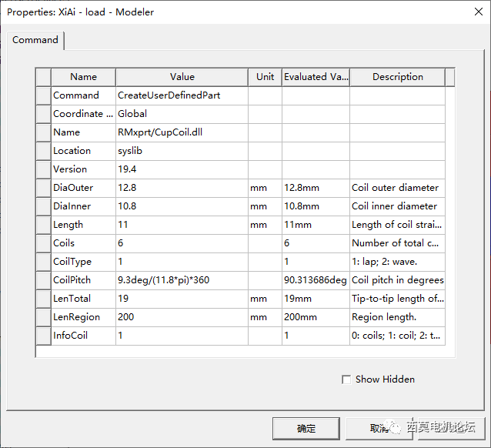Viewport: 491px width, 448px height.
Task: Edit the DiaInner value 10.8
Action: [x=182, y=206]
